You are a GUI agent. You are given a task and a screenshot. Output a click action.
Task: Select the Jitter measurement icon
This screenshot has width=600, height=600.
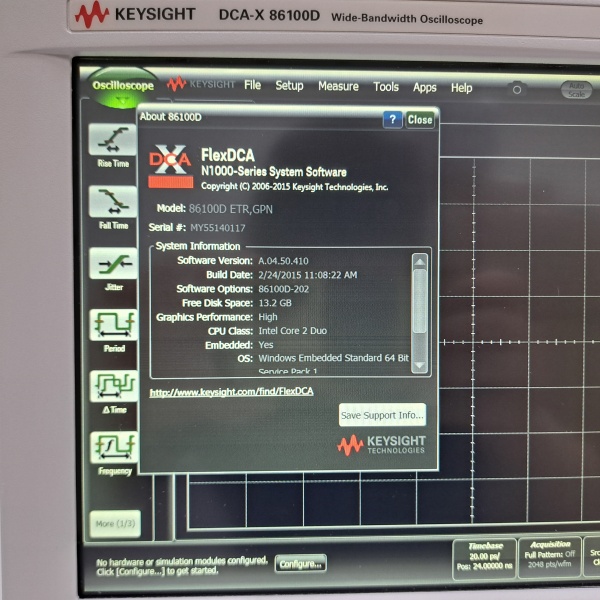point(113,263)
